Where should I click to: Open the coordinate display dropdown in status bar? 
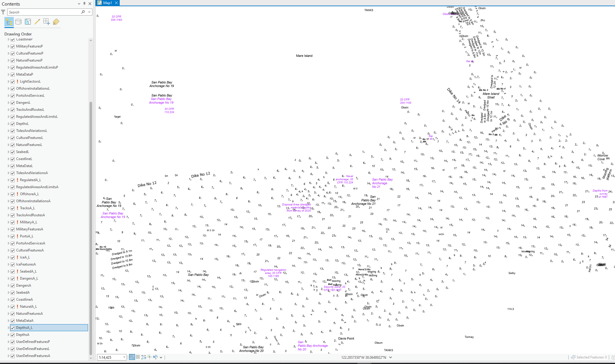(x=390, y=357)
